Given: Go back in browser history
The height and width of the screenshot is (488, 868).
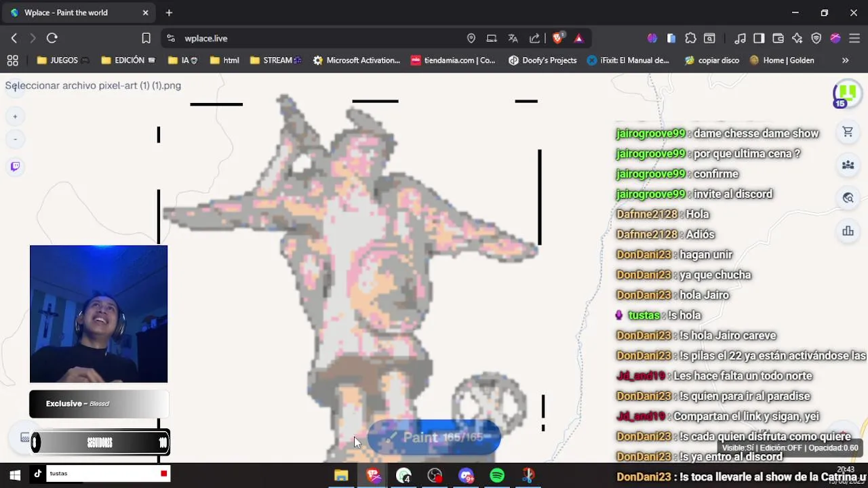Looking at the screenshot, I should click(x=14, y=39).
